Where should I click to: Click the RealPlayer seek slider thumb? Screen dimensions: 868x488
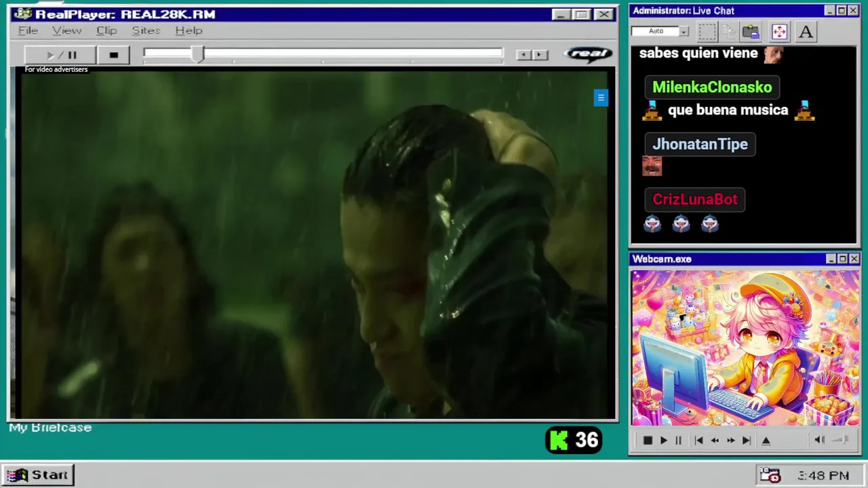[x=197, y=55]
